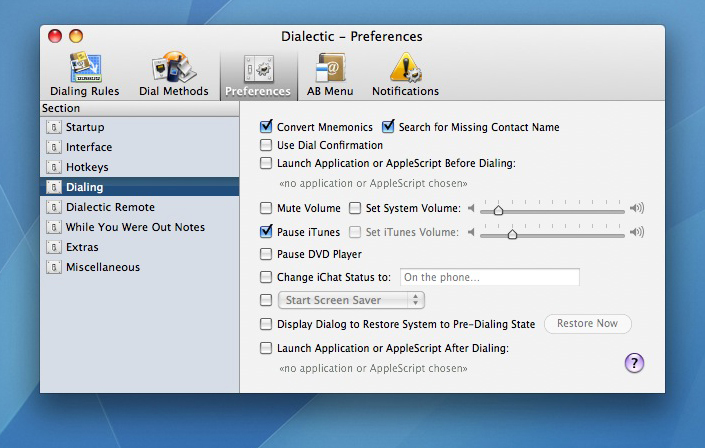The width and height of the screenshot is (705, 448).
Task: Select While You Were Out Notes section
Action: coord(135,227)
